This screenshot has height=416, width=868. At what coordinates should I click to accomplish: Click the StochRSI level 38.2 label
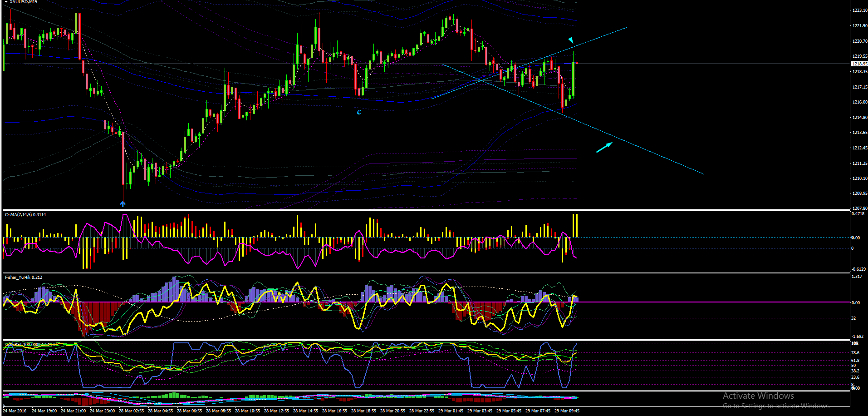pos(855,371)
